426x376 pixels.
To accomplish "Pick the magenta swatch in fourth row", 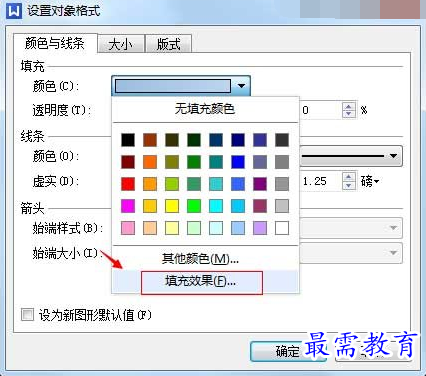I will pyautogui.click(x=128, y=206).
